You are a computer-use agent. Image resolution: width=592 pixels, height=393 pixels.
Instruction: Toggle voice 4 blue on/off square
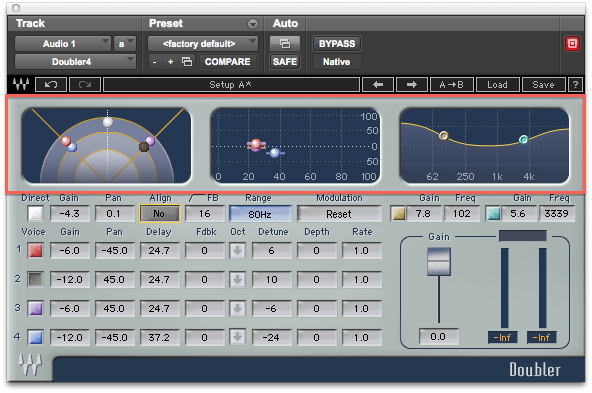point(35,338)
